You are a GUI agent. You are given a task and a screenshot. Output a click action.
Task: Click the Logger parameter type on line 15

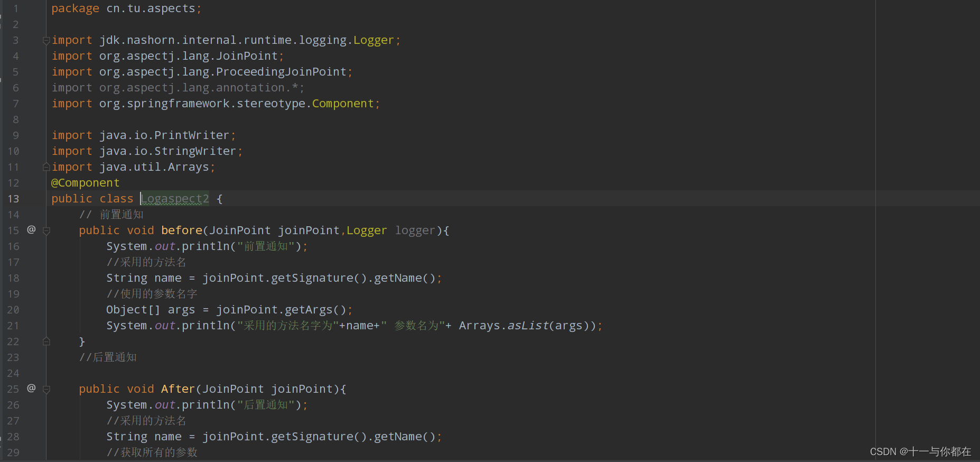click(367, 230)
